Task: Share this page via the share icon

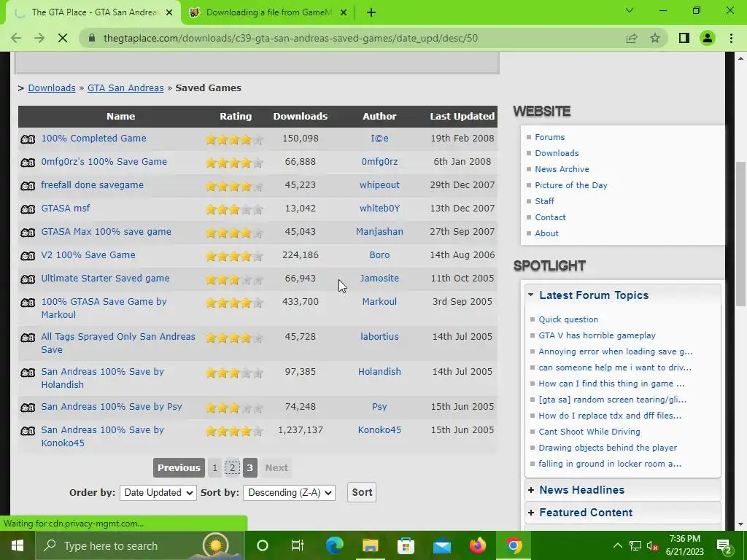Action: (632, 38)
